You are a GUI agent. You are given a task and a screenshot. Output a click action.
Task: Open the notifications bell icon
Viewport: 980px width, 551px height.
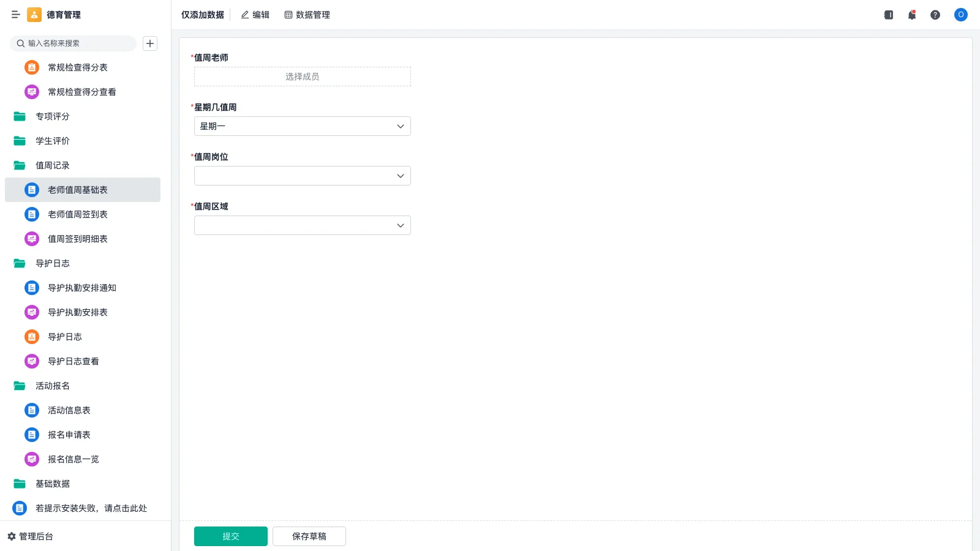click(911, 15)
